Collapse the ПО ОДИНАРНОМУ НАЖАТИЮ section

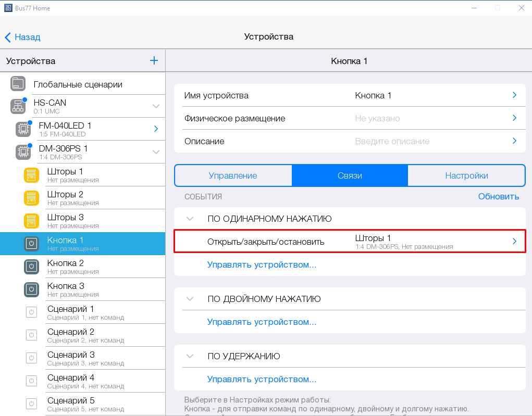190,219
